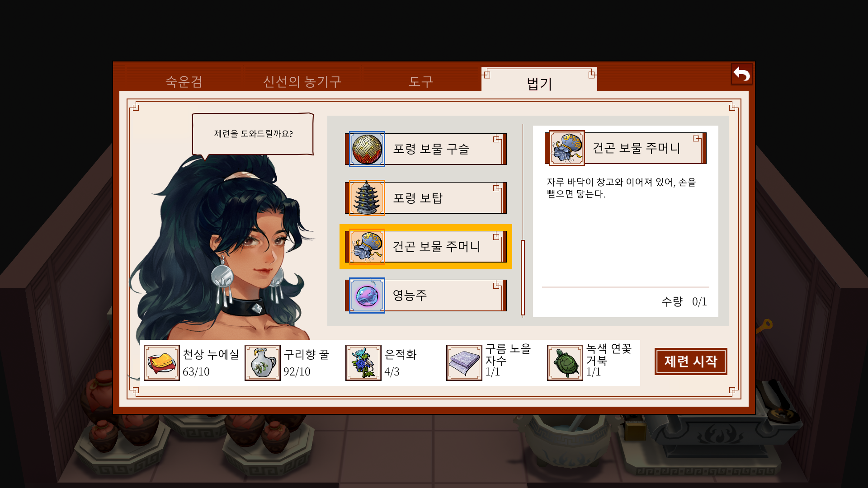Click the back arrow return icon
The height and width of the screenshot is (488, 868).
(x=741, y=74)
